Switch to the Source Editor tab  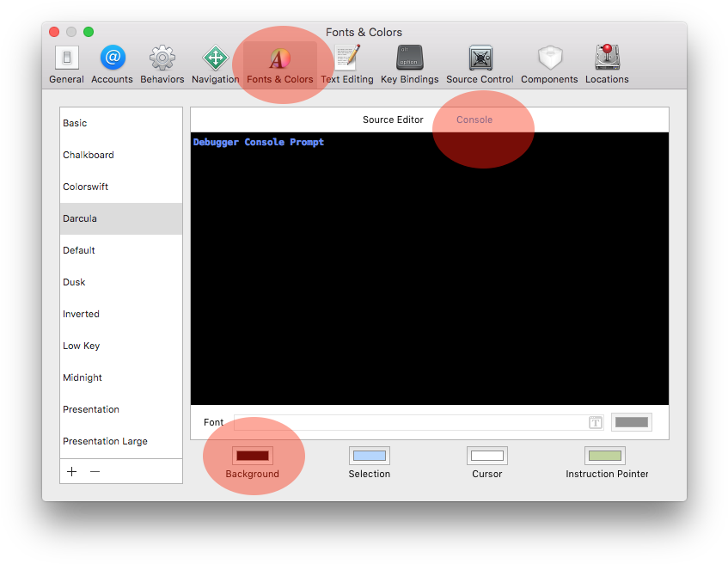[393, 120]
